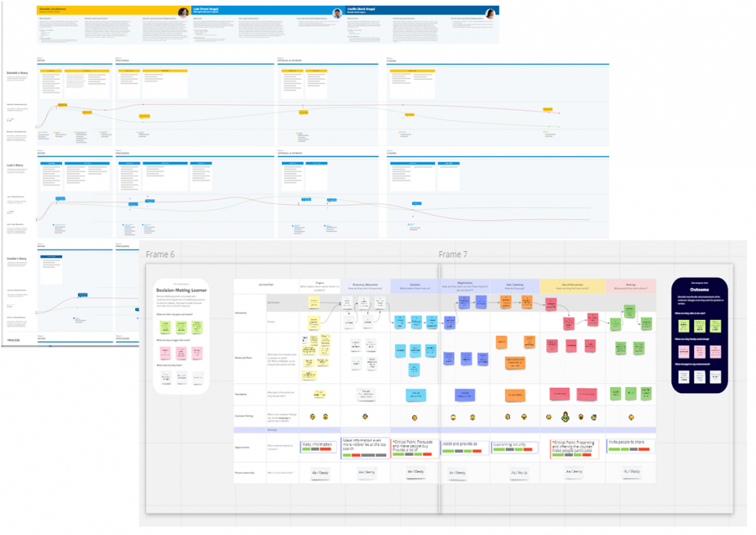Select the large teal figure emoji

coord(565,416)
